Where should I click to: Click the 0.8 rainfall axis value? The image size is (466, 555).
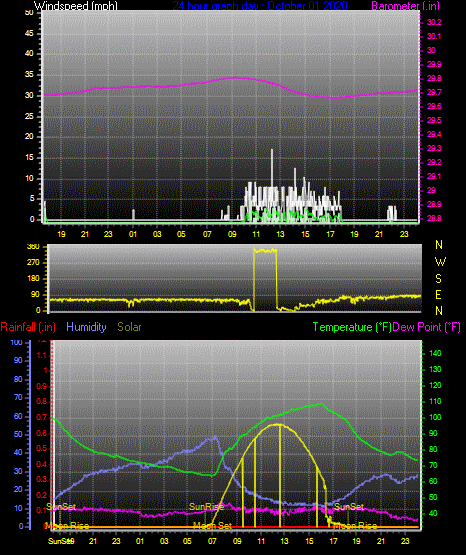coord(42,401)
